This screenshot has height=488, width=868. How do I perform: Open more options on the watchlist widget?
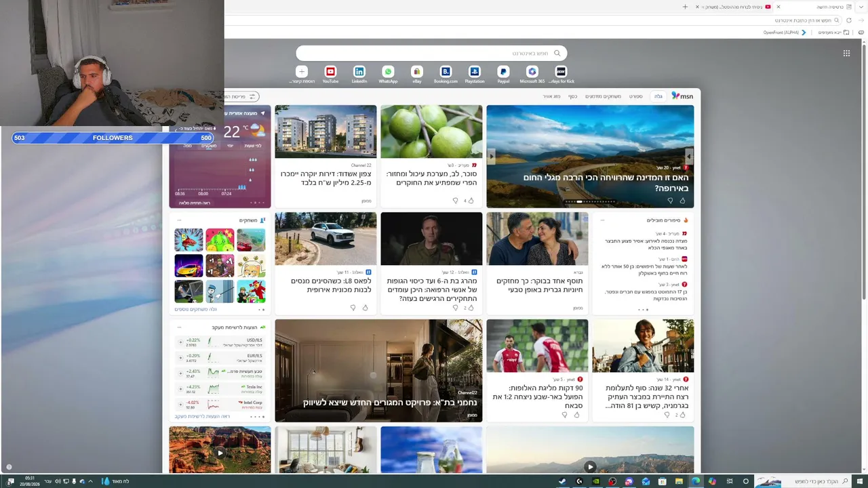[x=179, y=327]
